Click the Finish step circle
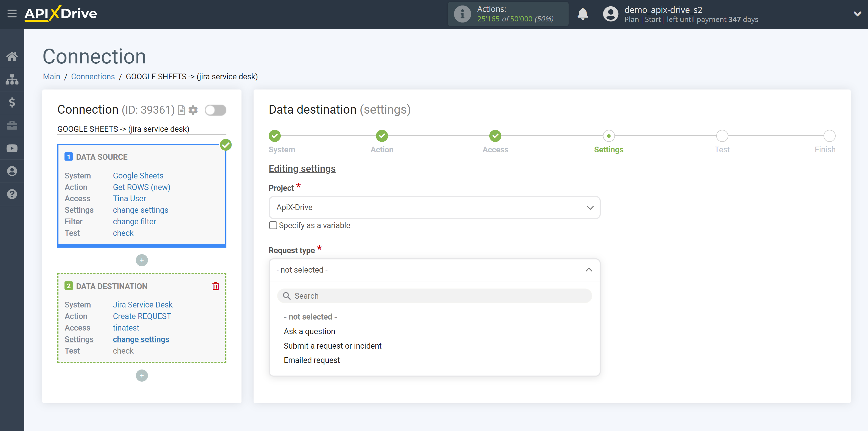 tap(829, 136)
